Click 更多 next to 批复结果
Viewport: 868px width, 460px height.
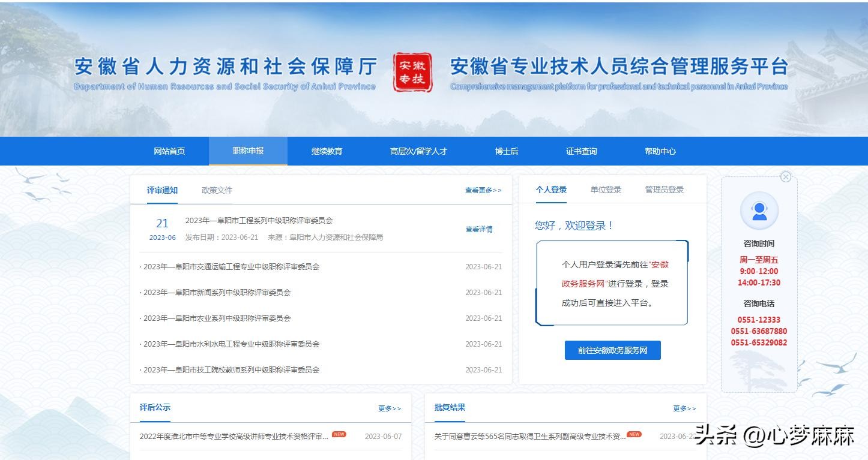684,408
